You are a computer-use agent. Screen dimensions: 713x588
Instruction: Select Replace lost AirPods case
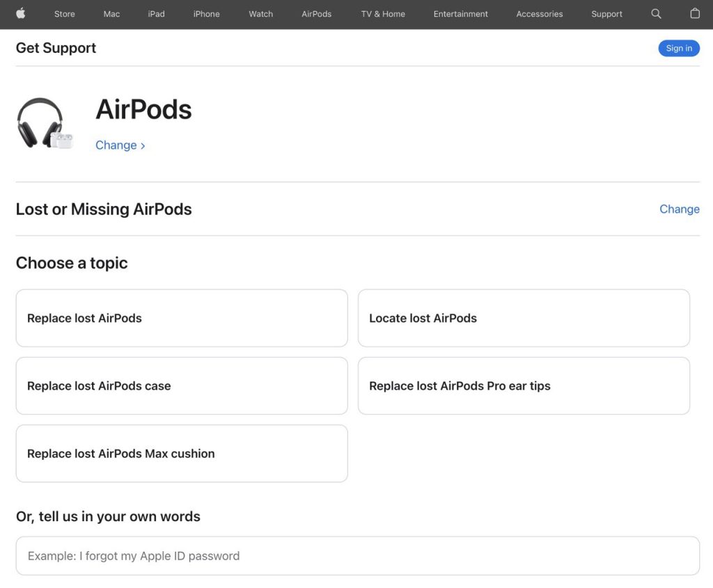pos(182,386)
